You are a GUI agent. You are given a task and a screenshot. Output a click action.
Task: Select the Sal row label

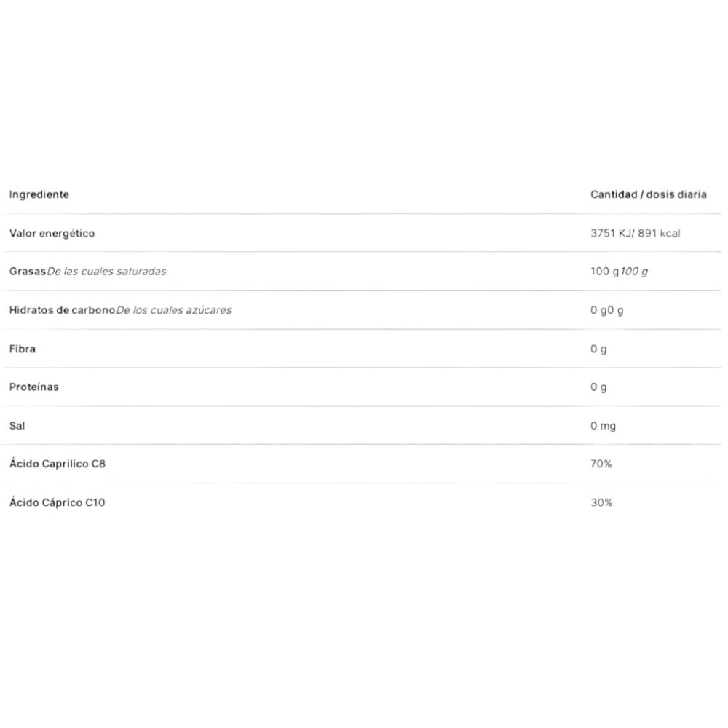17,425
